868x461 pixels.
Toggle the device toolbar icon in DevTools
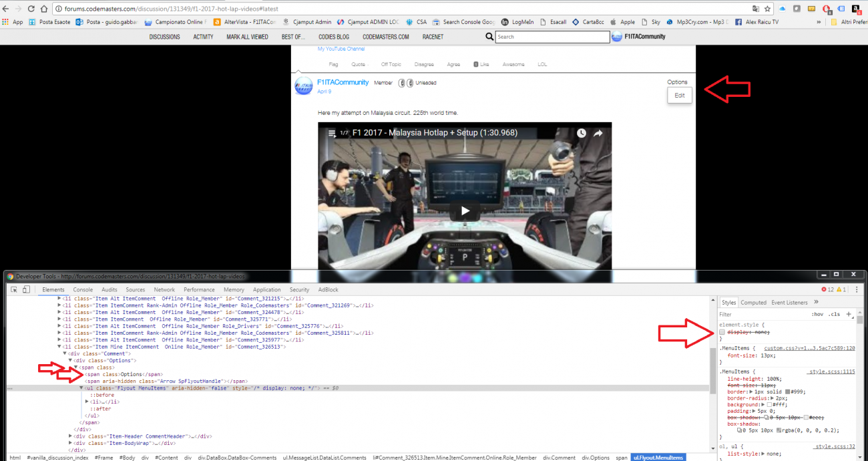point(26,290)
